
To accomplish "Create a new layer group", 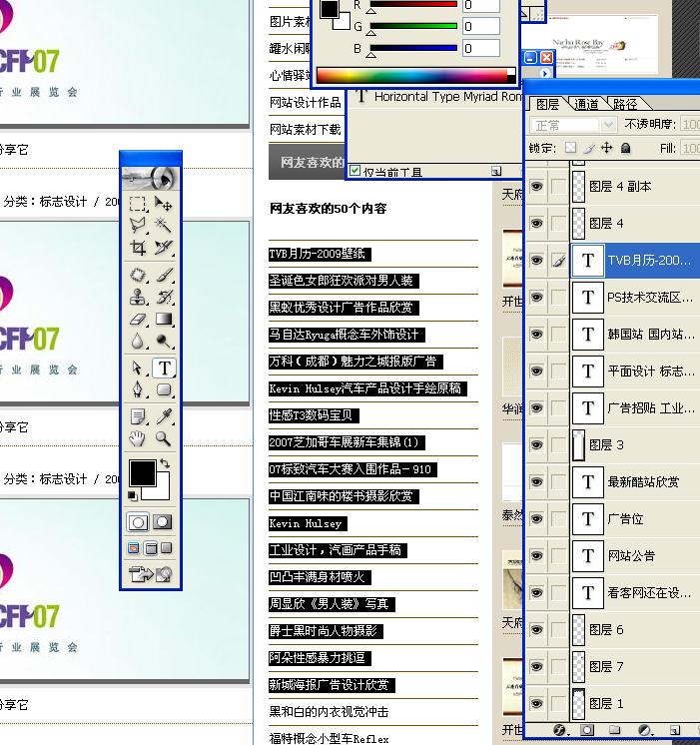I will coord(615,729).
